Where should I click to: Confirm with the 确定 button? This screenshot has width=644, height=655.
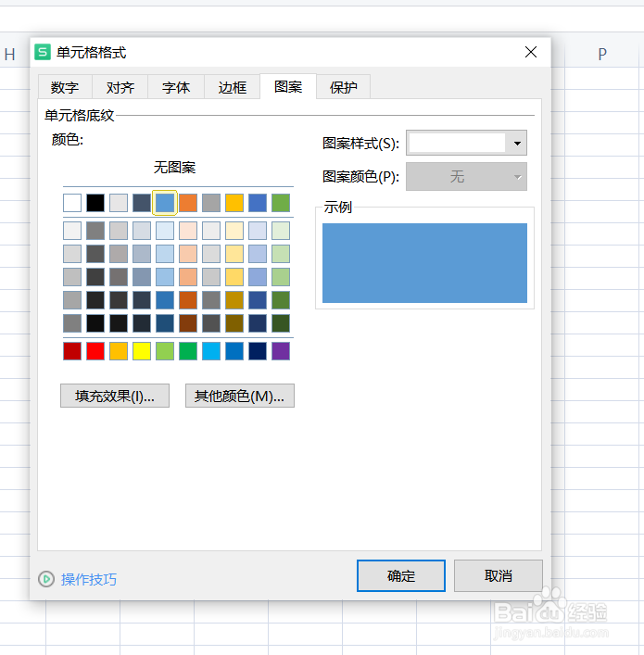point(401,575)
